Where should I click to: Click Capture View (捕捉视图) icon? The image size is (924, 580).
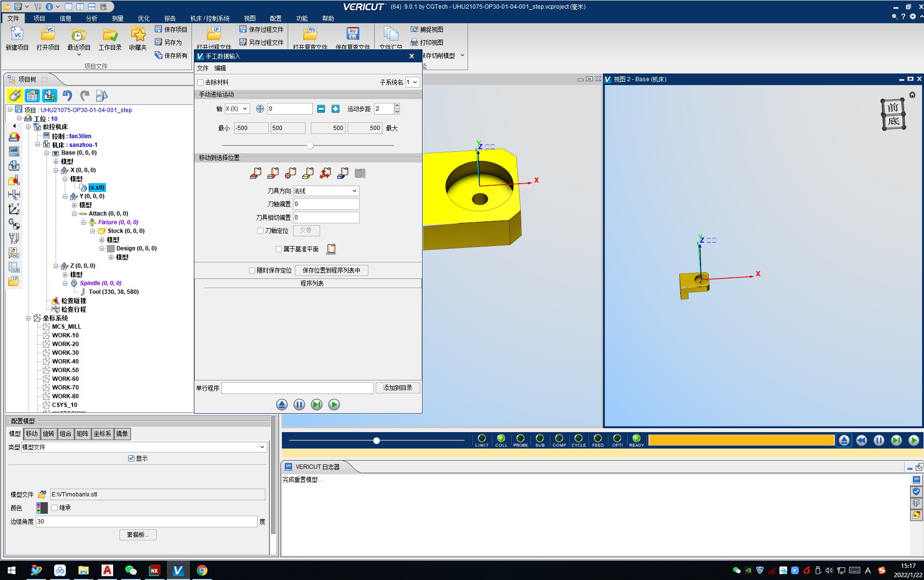[427, 29]
